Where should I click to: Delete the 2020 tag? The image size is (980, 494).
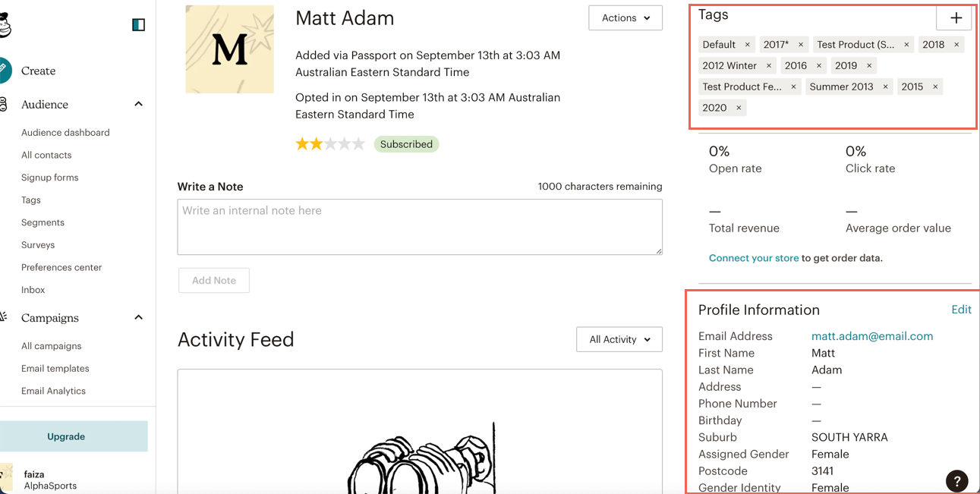pyautogui.click(x=739, y=109)
